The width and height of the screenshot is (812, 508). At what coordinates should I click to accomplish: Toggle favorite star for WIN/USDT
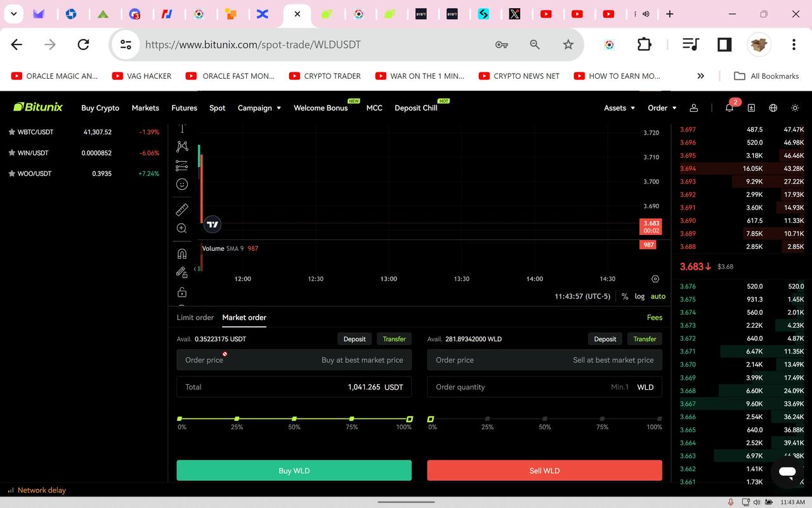11,153
